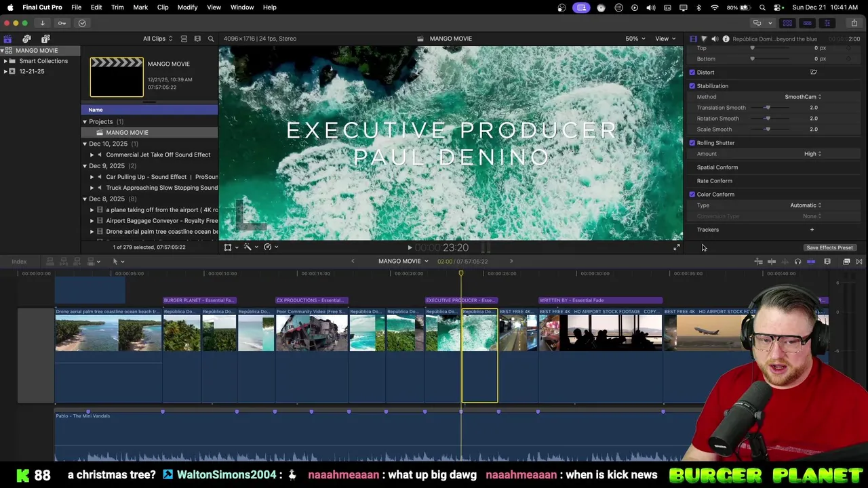This screenshot has height=488, width=868.
Task: Open Transitions browser icon
Action: pos(859,262)
